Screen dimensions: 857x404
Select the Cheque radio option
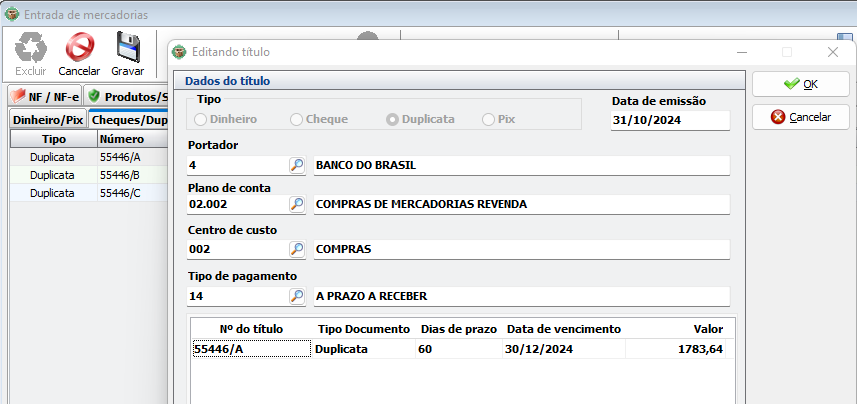(x=319, y=119)
